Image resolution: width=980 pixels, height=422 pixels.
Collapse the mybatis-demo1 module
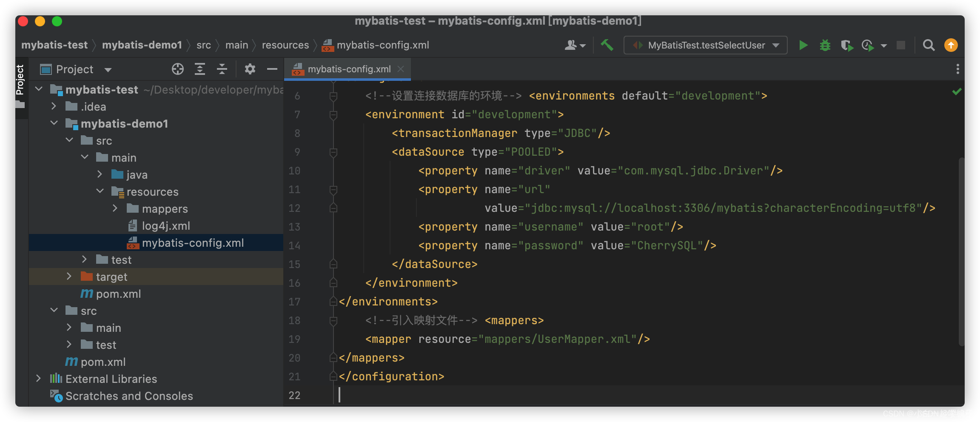(x=54, y=123)
